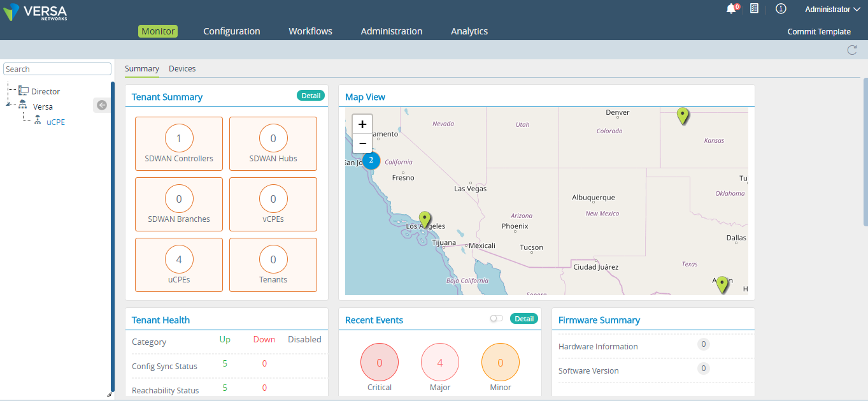Viewport: 868px width, 401px height.
Task: Click the vCPEs count circle
Action: click(273, 199)
